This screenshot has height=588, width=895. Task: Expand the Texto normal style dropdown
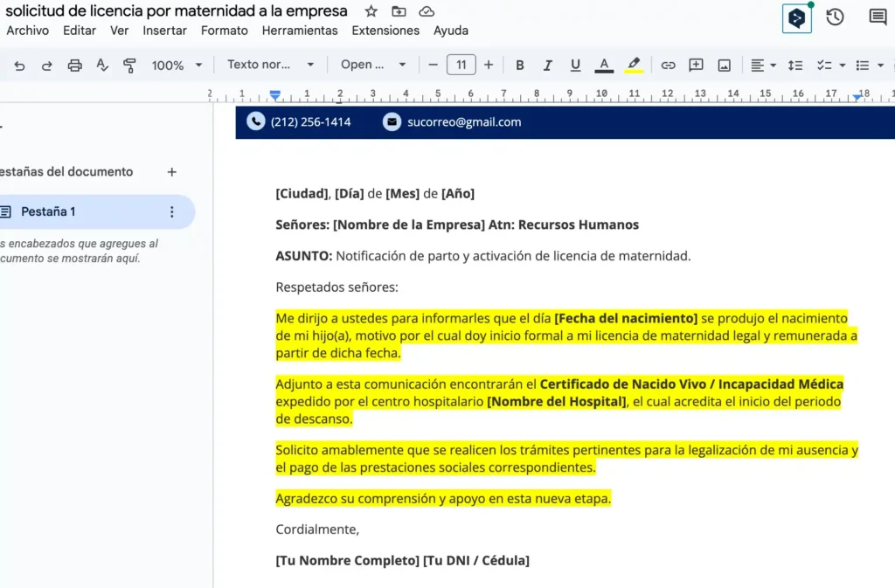point(270,66)
